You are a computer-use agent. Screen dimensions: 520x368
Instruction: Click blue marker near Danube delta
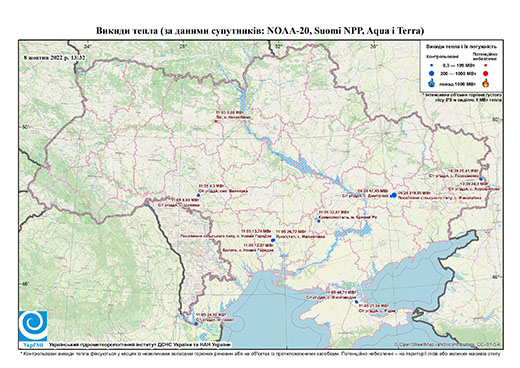pyautogui.click(x=196, y=323)
